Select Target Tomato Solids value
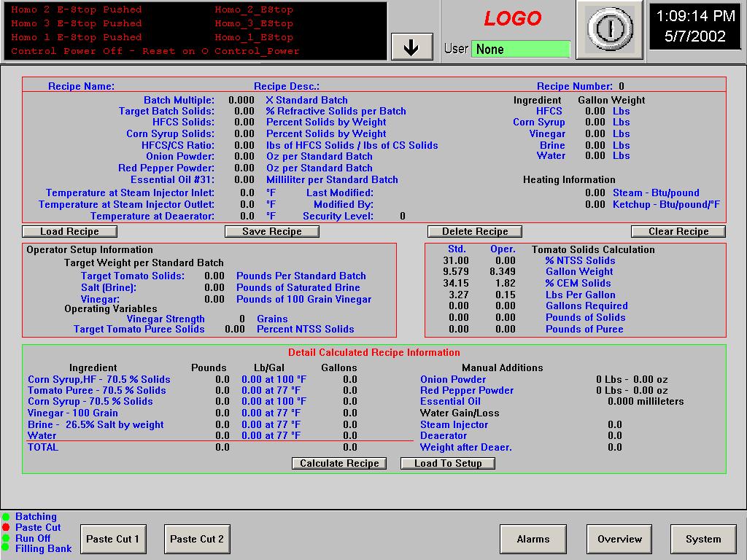 (x=214, y=276)
